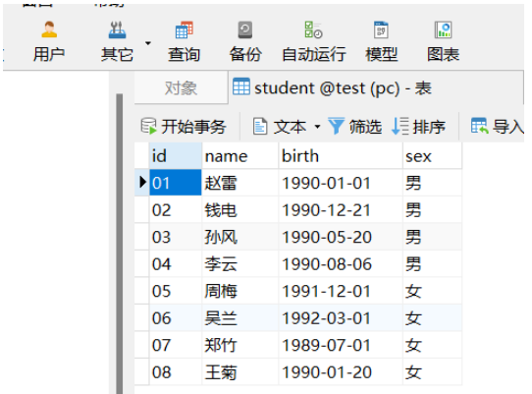This screenshot has height=394, width=532.
Task: Click the 排序 (Sort) button
Action: coord(418,127)
